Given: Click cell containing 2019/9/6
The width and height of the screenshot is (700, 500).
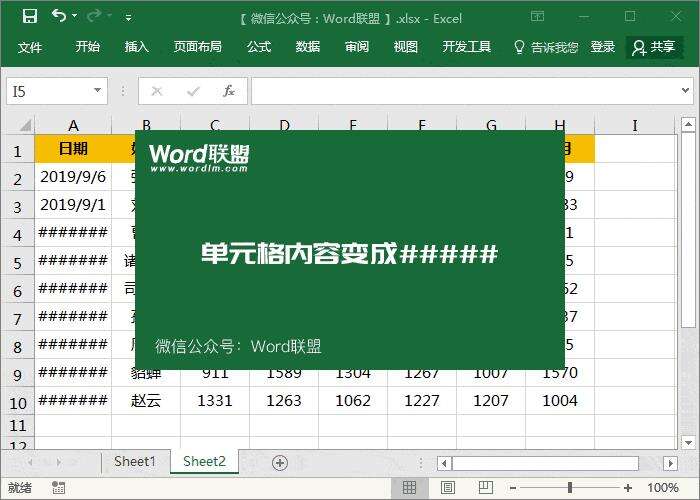Looking at the screenshot, I should [x=73, y=177].
